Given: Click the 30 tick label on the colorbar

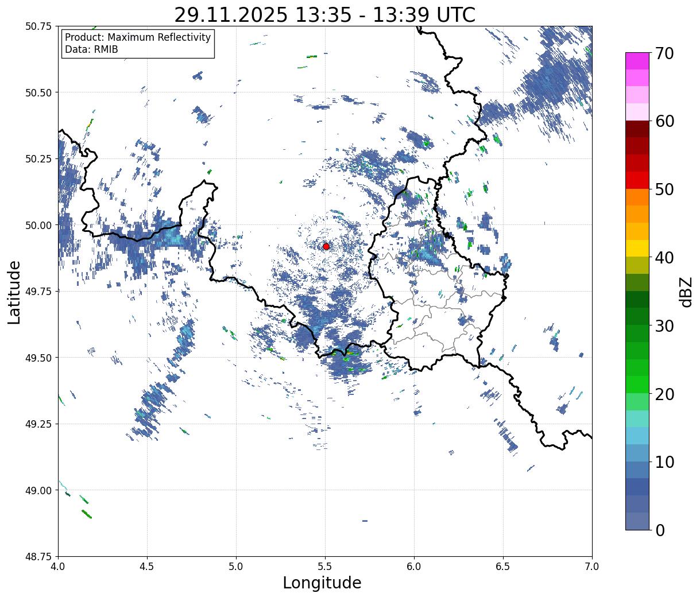Looking at the screenshot, I should 663,326.
